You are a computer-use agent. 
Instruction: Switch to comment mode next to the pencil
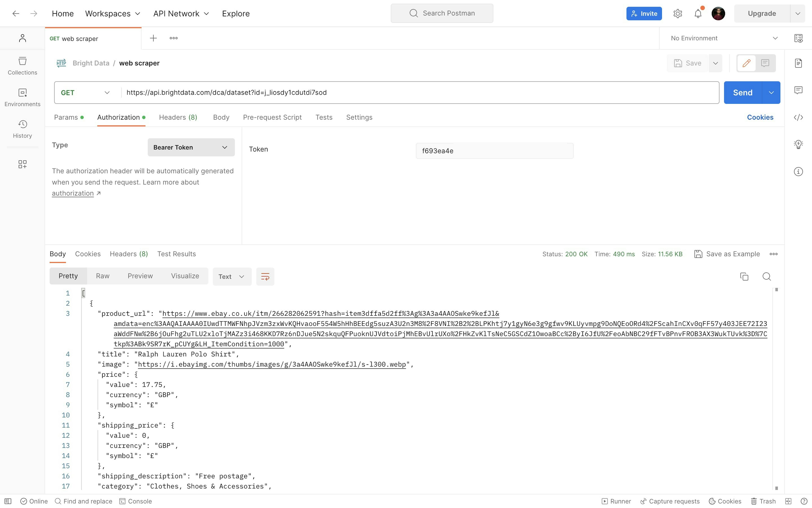765,63
